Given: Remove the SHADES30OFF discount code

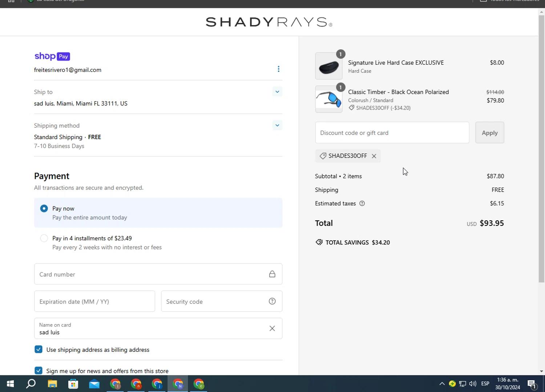Looking at the screenshot, I should point(374,156).
